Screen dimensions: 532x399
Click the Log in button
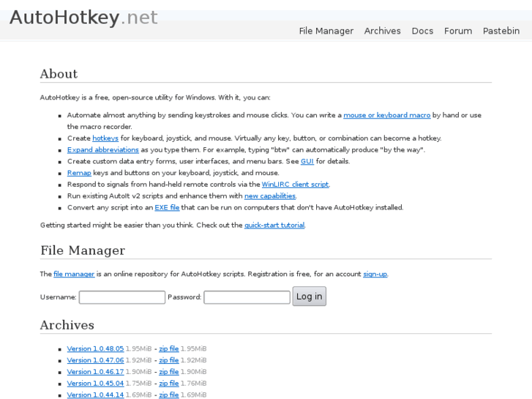pos(310,297)
